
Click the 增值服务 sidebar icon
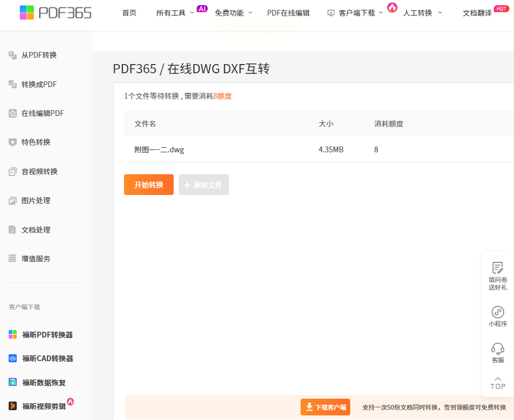[13, 258]
